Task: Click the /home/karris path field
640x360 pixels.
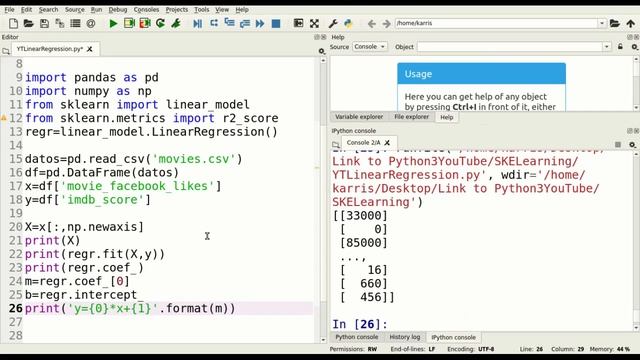Action: pos(496,23)
